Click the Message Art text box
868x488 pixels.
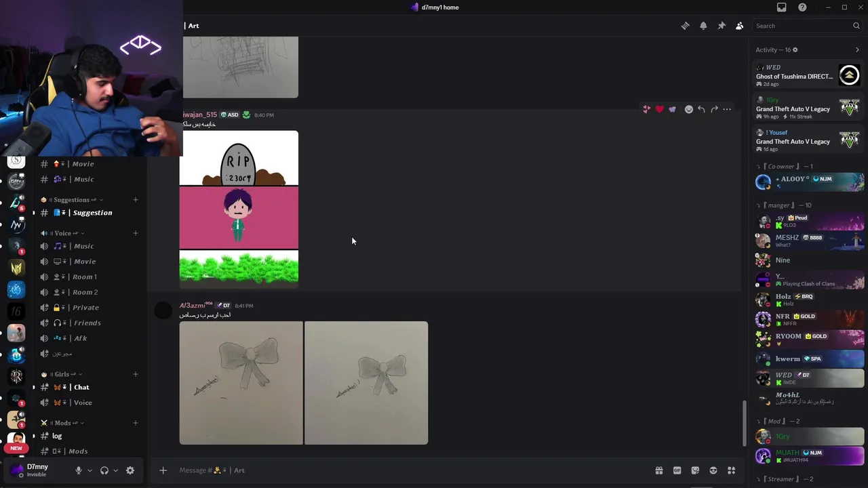[410, 470]
